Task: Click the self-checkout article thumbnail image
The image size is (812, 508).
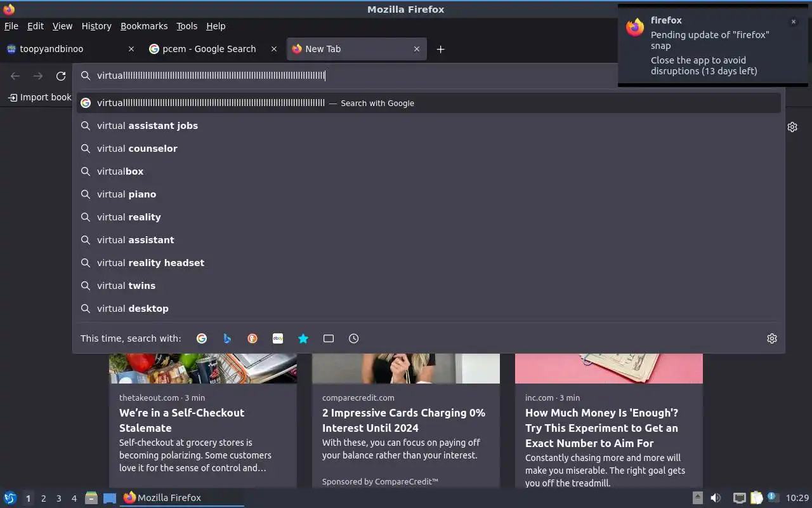Action: [203, 368]
